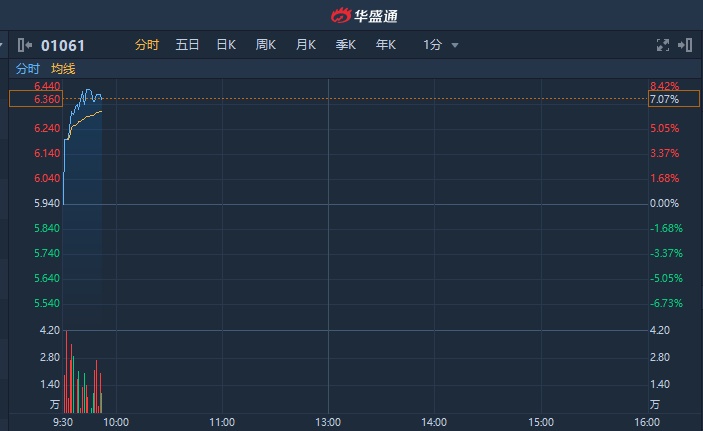703x431 pixels.
Task: Select the 日K chart tab
Action: (226, 45)
